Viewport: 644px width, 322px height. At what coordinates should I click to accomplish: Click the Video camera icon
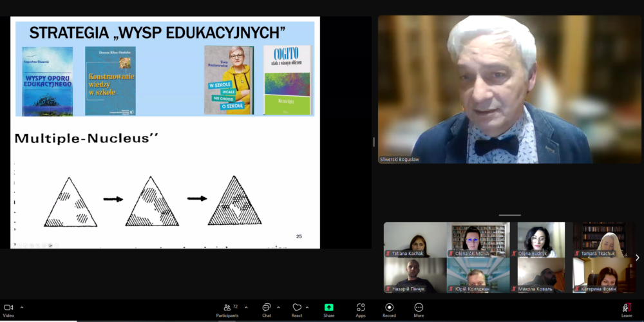coord(8,308)
